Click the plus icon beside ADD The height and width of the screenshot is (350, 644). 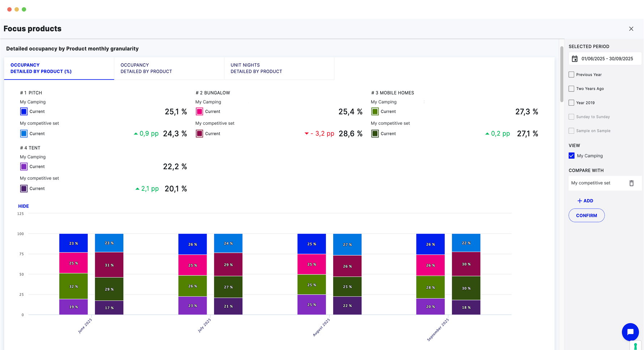click(580, 201)
